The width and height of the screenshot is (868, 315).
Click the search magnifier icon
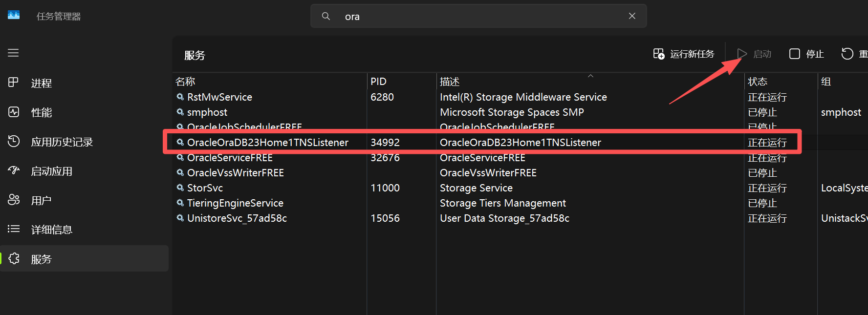click(326, 16)
